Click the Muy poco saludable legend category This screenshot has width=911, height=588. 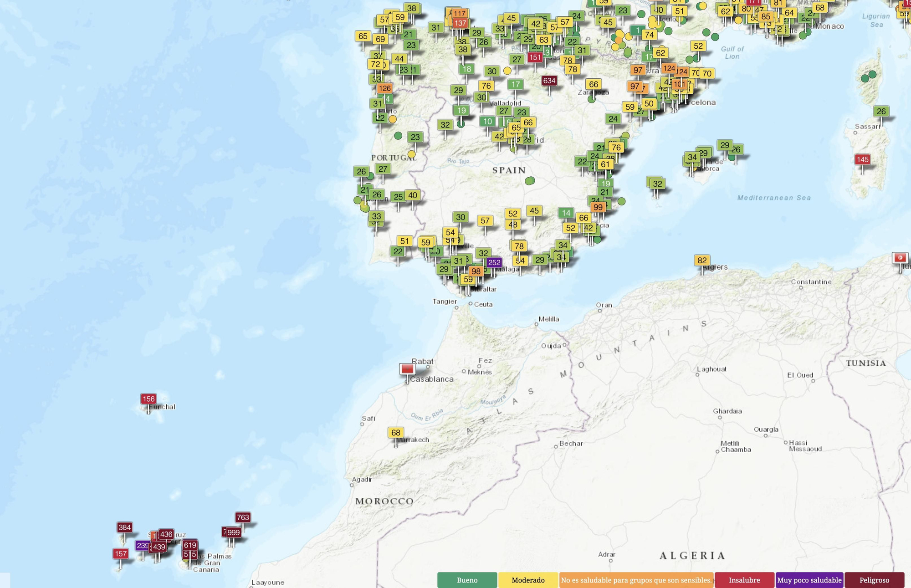[809, 580]
